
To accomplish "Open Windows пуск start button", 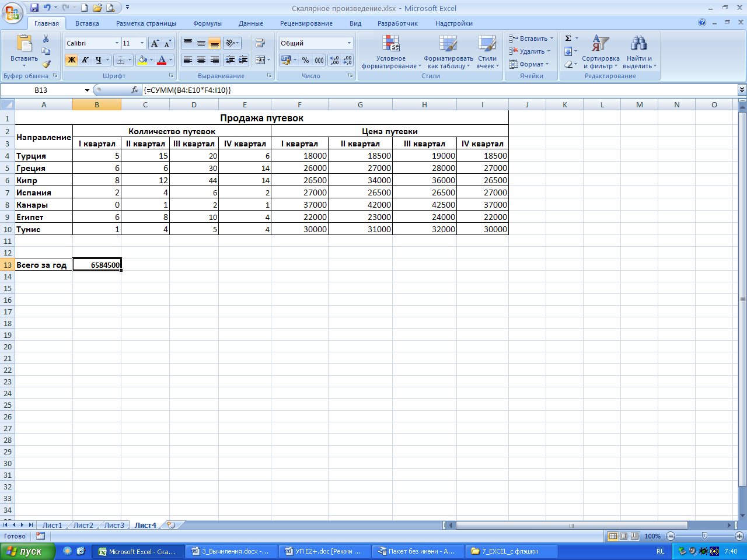I will pos(27,551).
